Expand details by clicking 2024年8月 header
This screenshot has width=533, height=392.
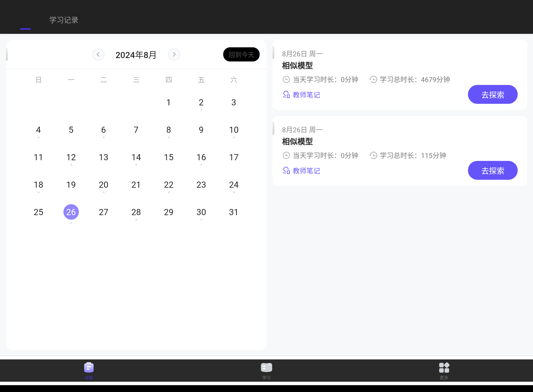(x=136, y=55)
